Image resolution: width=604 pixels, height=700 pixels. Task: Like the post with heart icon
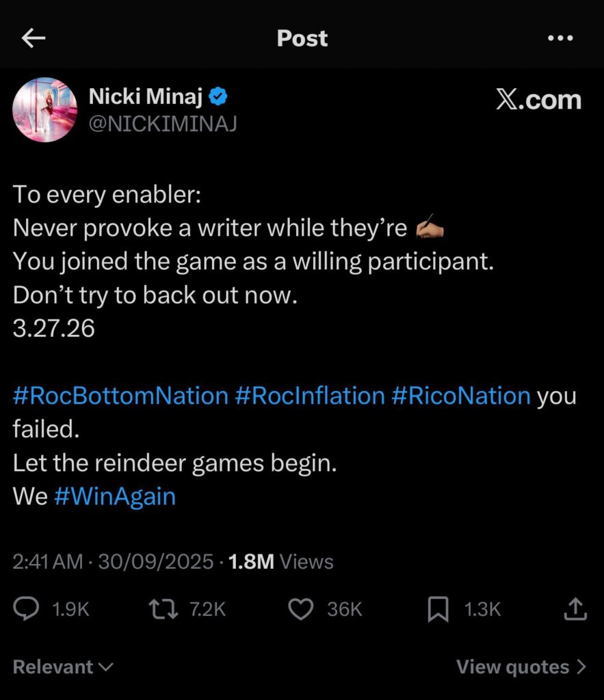[x=301, y=608]
